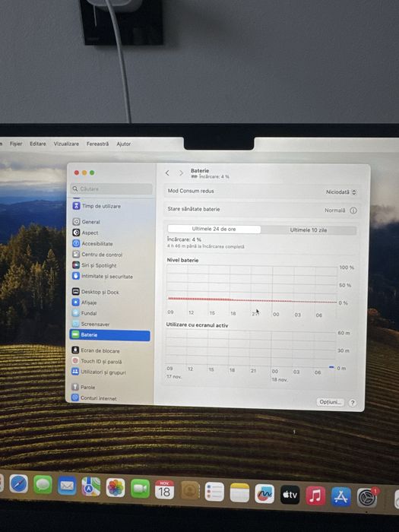The image size is (399, 532).
Task: Go forward with the right chevron
Action: (181, 173)
